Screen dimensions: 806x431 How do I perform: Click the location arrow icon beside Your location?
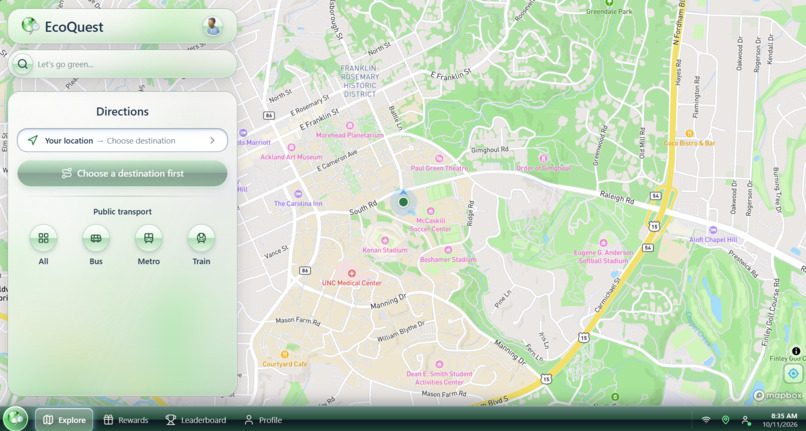(33, 140)
